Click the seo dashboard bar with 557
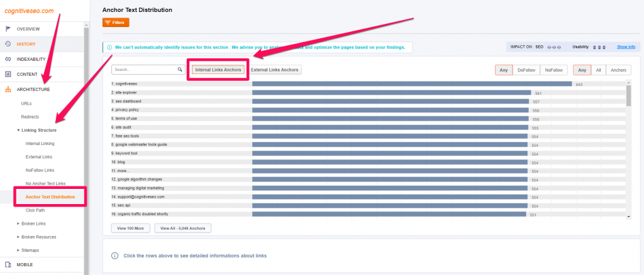Image resolution: width=644 pixels, height=275 pixels. [391, 101]
